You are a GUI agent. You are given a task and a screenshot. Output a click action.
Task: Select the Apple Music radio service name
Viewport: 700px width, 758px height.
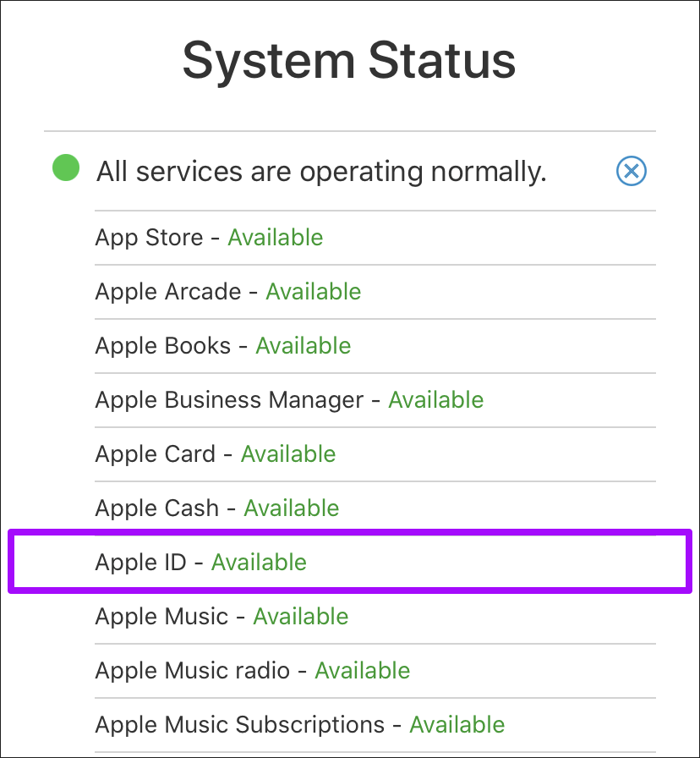(x=193, y=670)
